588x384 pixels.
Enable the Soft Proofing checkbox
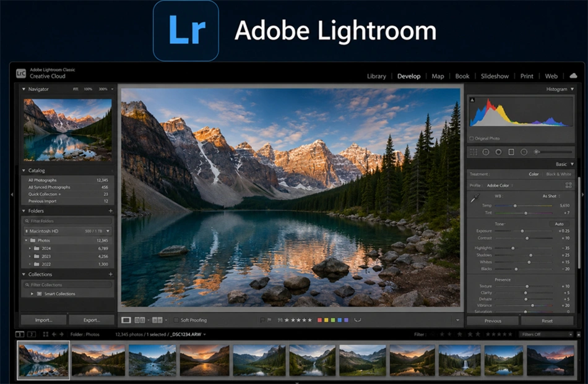[176, 320]
